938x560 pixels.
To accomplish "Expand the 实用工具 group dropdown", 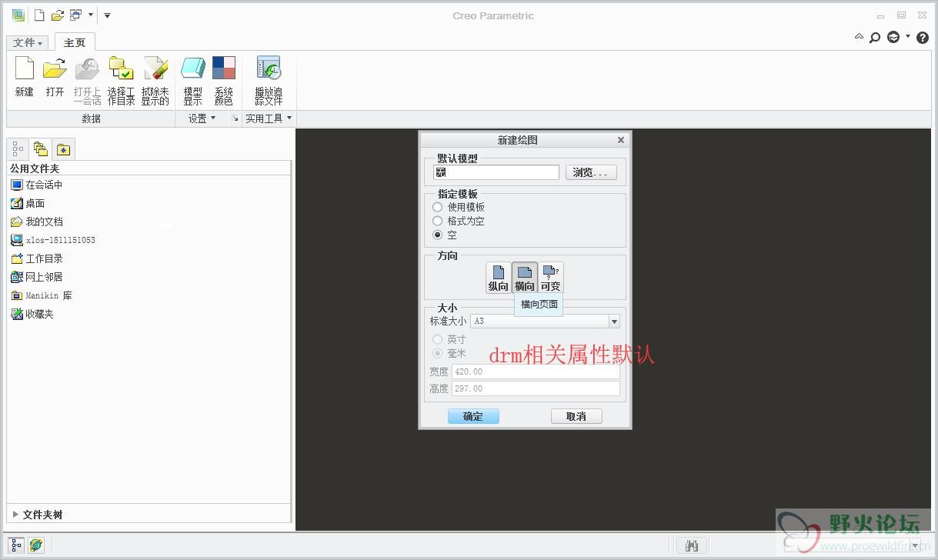I will [x=269, y=118].
